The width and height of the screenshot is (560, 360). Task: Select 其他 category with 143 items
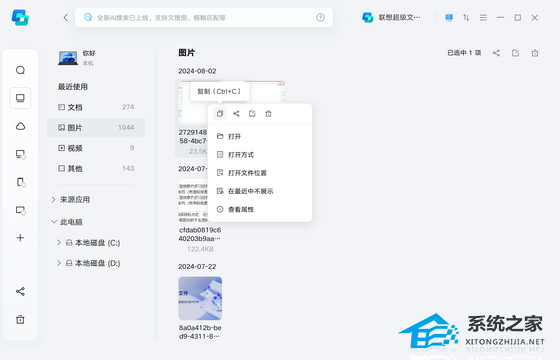tap(96, 168)
